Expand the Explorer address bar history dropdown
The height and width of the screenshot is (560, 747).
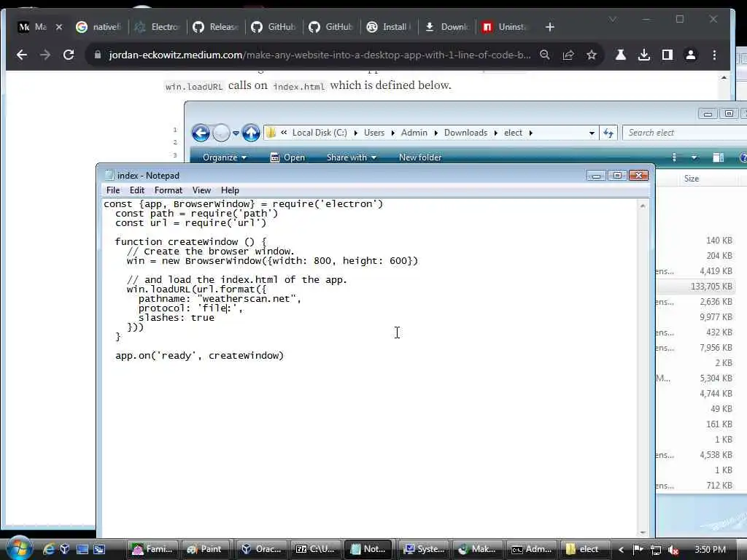click(x=592, y=133)
